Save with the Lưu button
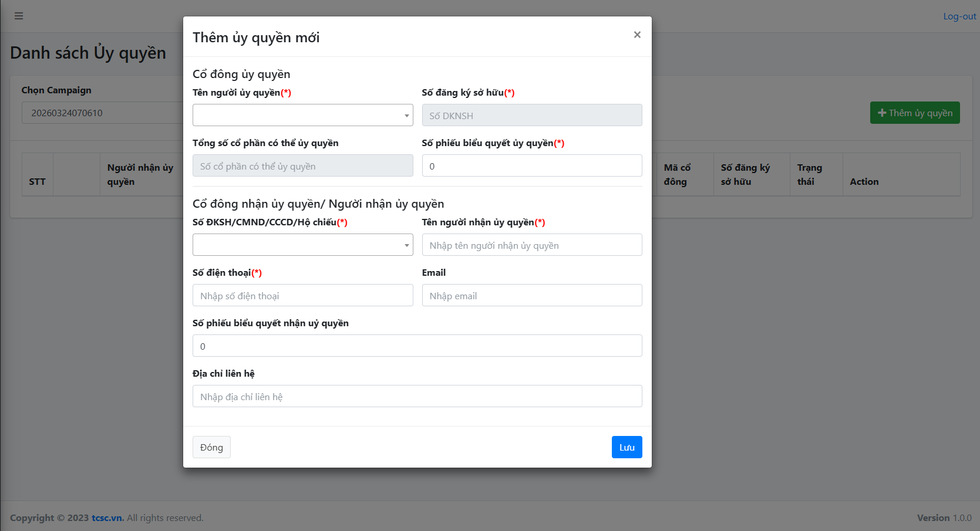This screenshot has width=980, height=531. coord(627,447)
